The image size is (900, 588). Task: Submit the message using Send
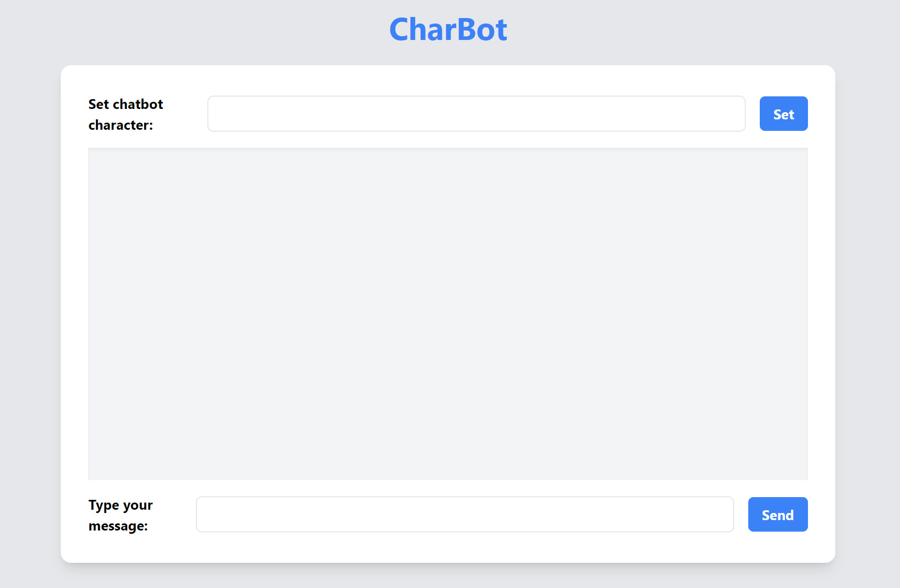pos(777,515)
